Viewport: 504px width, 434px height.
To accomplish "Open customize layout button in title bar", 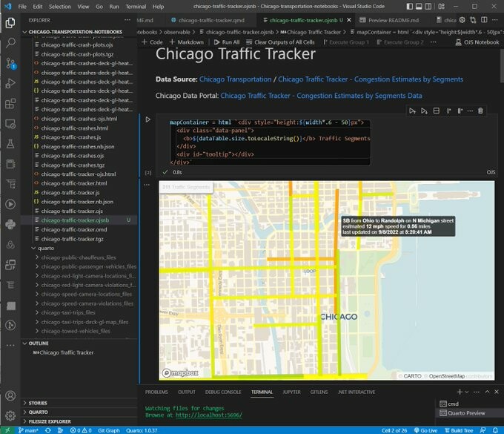I will pos(442,7).
